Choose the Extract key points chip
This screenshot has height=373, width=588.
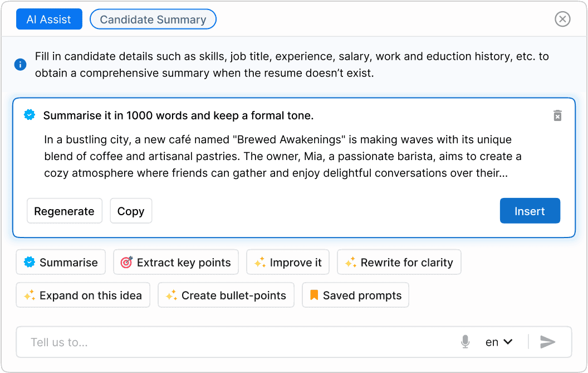tap(176, 263)
